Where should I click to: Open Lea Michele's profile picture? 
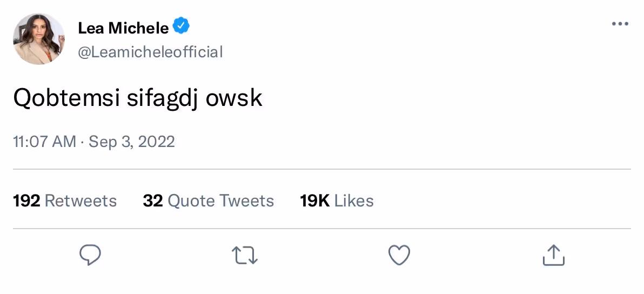[x=39, y=39]
